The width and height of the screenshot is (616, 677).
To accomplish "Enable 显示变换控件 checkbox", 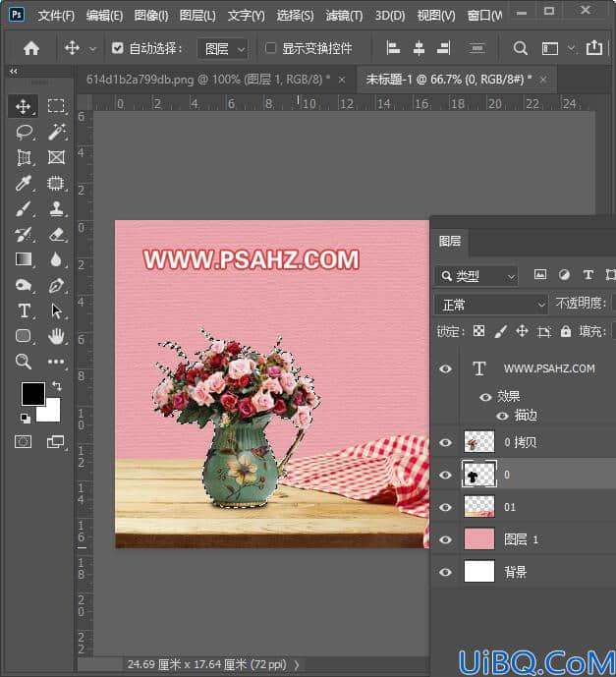I will click(270, 48).
